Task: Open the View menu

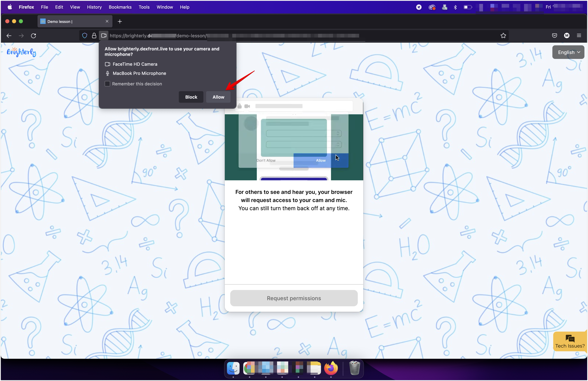Action: coord(75,7)
